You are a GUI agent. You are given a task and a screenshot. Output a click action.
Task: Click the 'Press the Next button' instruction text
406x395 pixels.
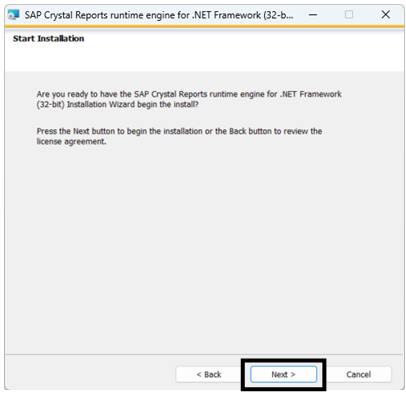tap(179, 136)
